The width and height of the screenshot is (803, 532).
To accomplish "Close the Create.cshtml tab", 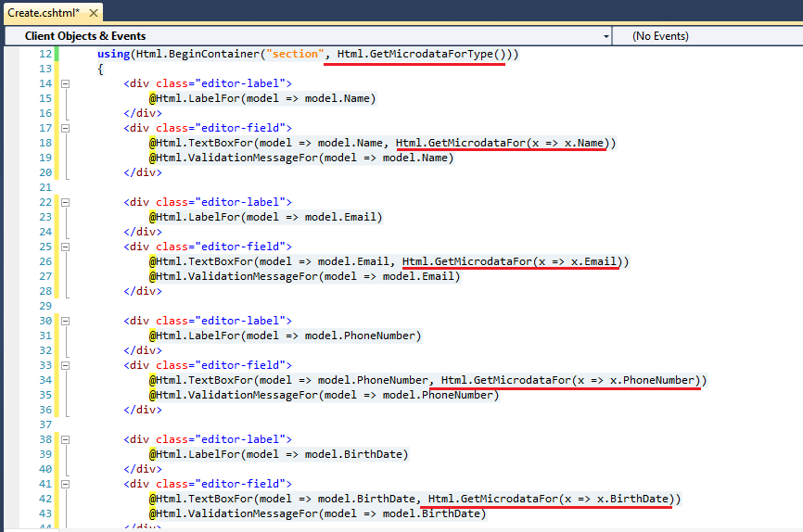I will [94, 13].
